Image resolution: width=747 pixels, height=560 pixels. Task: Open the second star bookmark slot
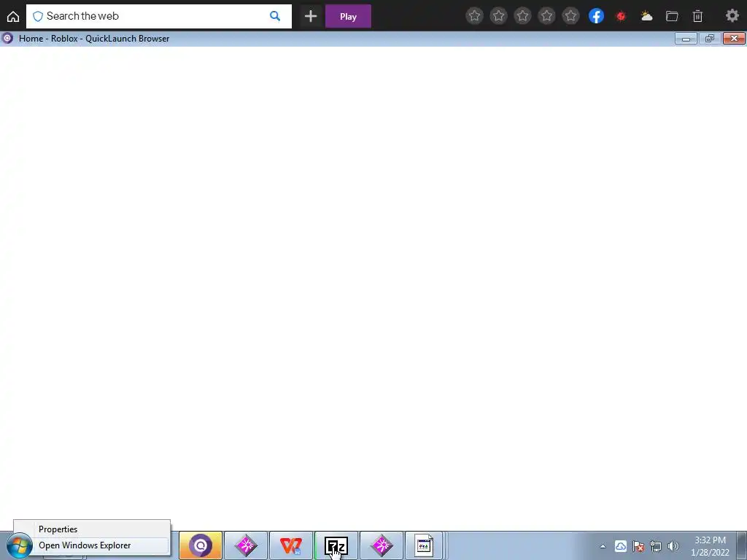point(498,16)
